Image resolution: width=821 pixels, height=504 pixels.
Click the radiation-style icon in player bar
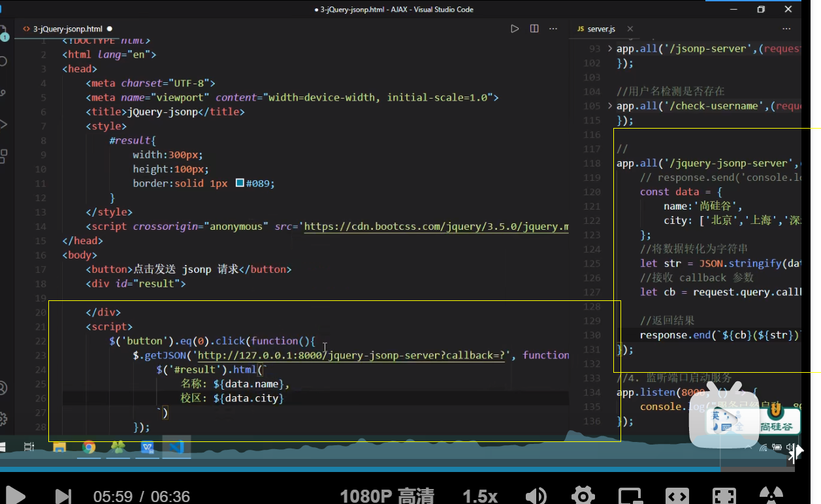[771, 496]
